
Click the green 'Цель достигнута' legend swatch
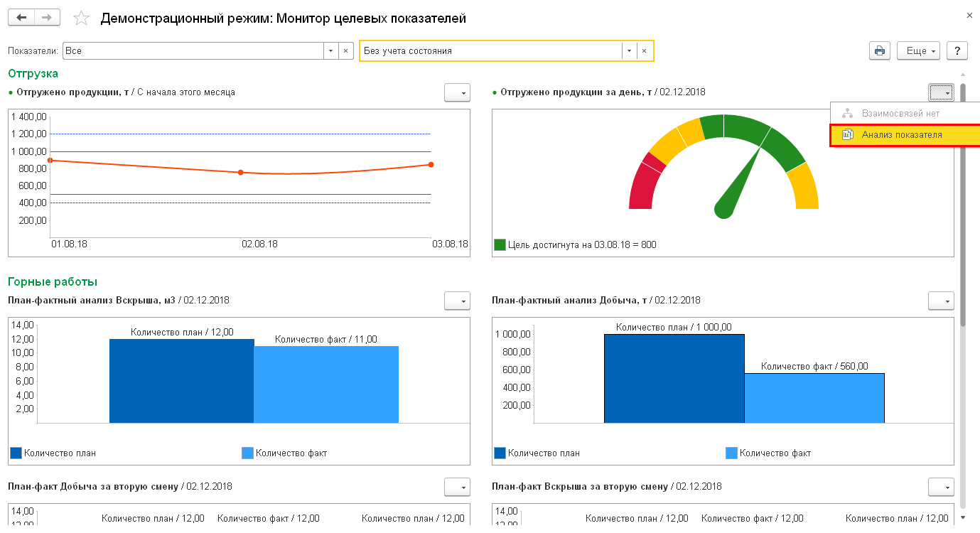[x=500, y=245]
